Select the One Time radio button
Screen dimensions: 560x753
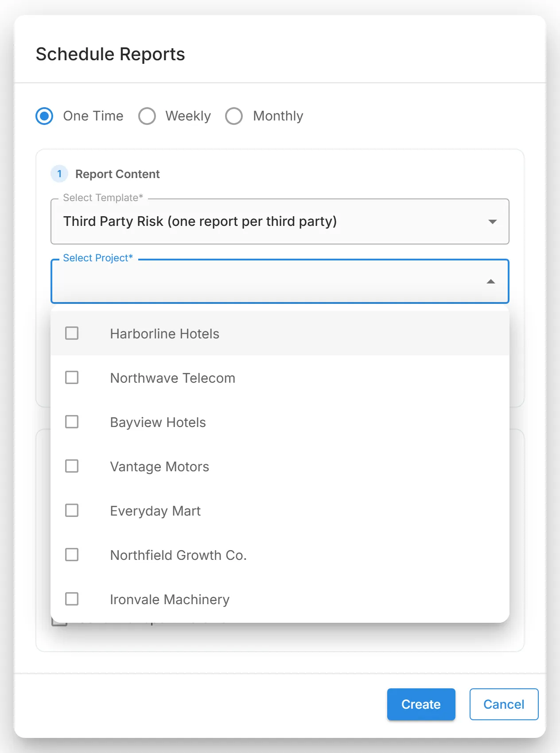click(x=44, y=116)
